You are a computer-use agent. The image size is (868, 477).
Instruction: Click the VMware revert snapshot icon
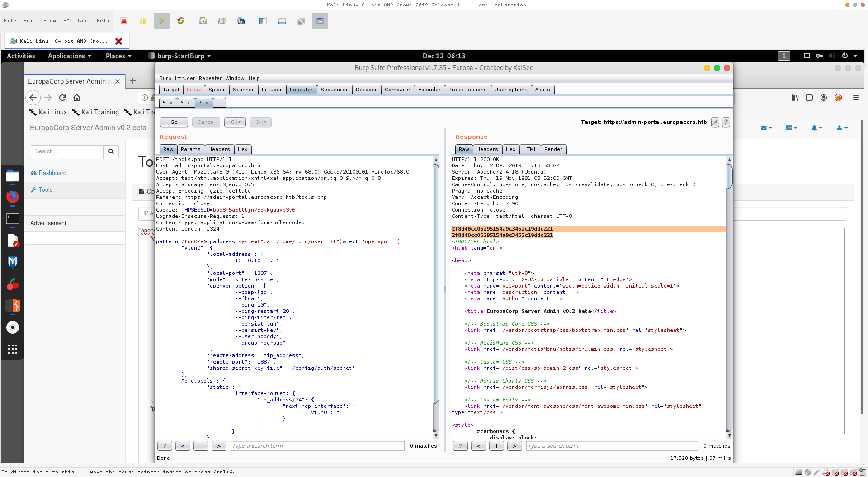[222, 21]
